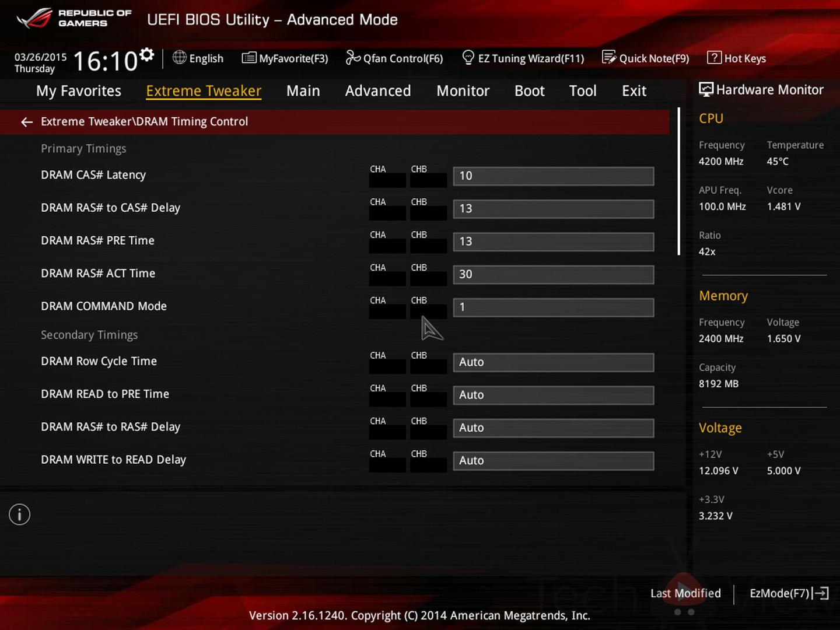
Task: Select DRAM COMMAND Mode label
Action: point(104,306)
